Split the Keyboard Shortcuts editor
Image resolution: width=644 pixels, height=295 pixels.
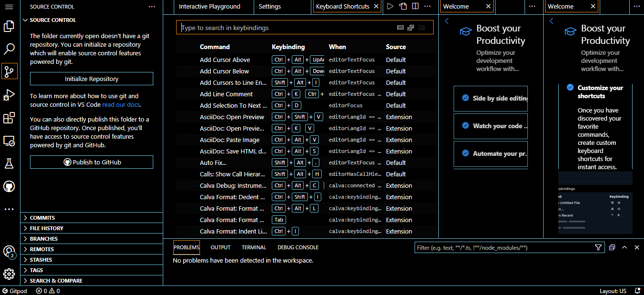415,7
